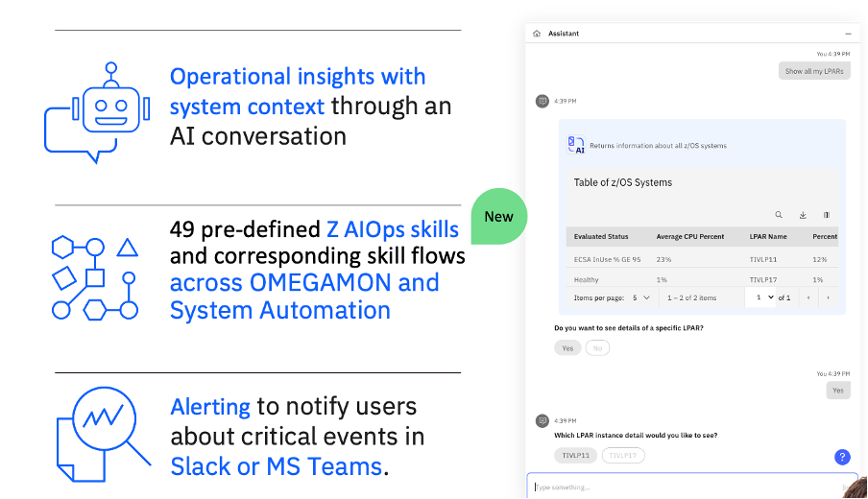868x499 pixels.
Task: Click the magnifier chart alert illustration
Action: [x=104, y=435]
